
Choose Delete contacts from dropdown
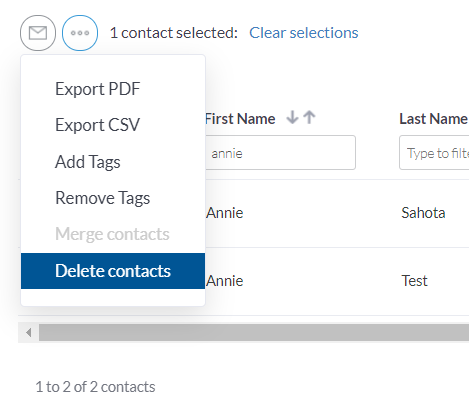tap(113, 271)
